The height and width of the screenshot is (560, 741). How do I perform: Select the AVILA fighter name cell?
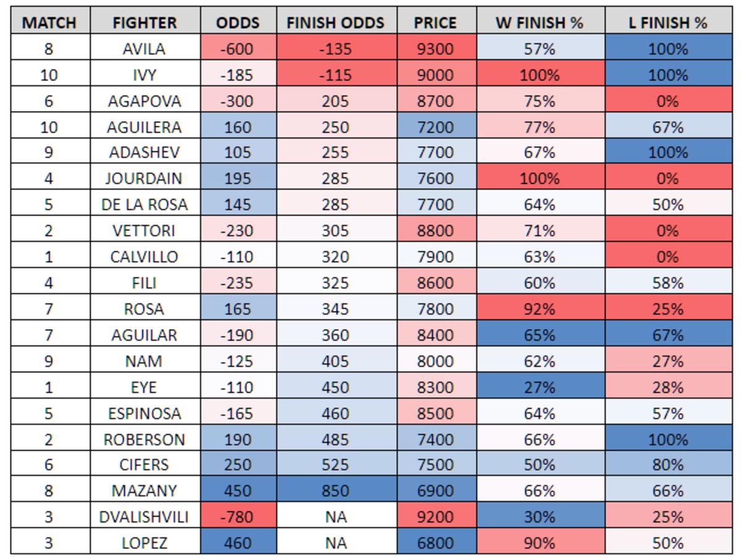[x=144, y=49]
